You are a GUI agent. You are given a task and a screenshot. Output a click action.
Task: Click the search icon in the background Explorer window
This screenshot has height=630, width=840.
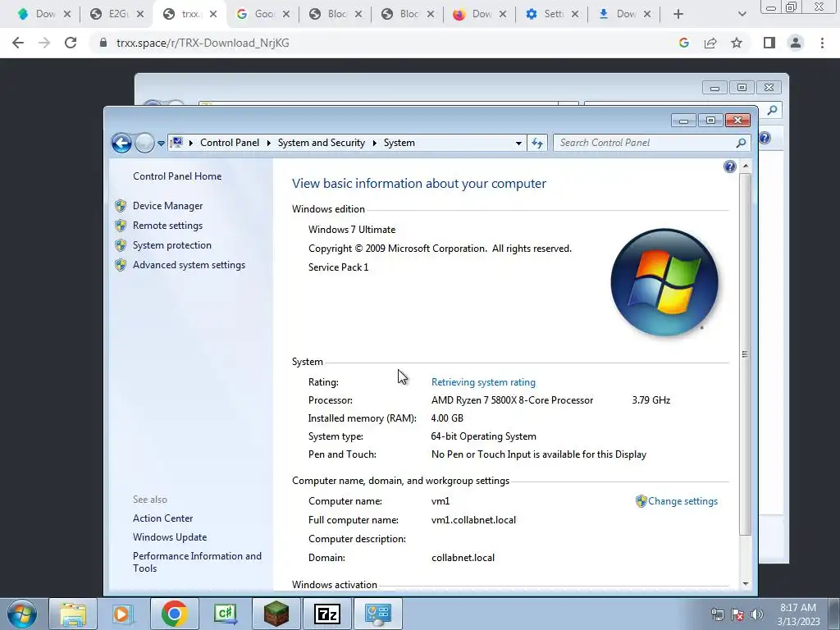pyautogui.click(x=772, y=111)
